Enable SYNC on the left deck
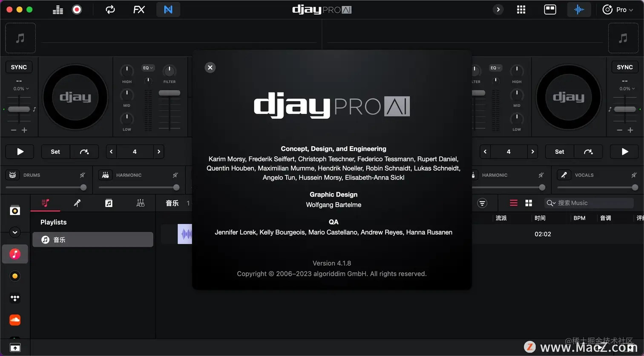This screenshot has height=356, width=644. (x=19, y=67)
